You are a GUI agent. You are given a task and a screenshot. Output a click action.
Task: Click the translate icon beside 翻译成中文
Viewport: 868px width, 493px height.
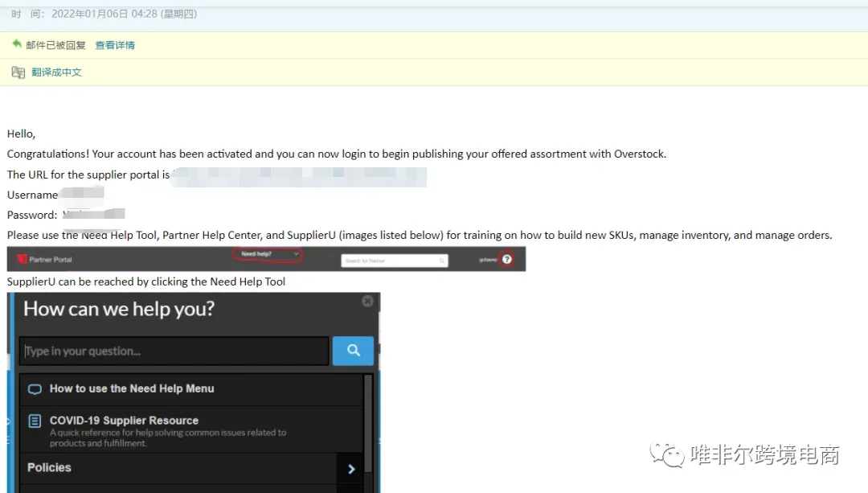(18, 72)
